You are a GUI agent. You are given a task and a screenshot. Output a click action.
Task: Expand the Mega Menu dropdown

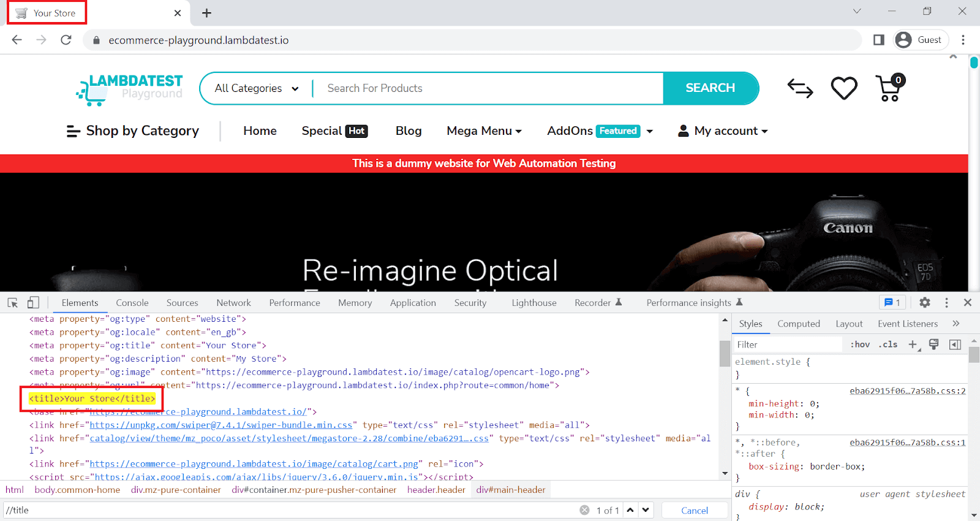coord(484,131)
